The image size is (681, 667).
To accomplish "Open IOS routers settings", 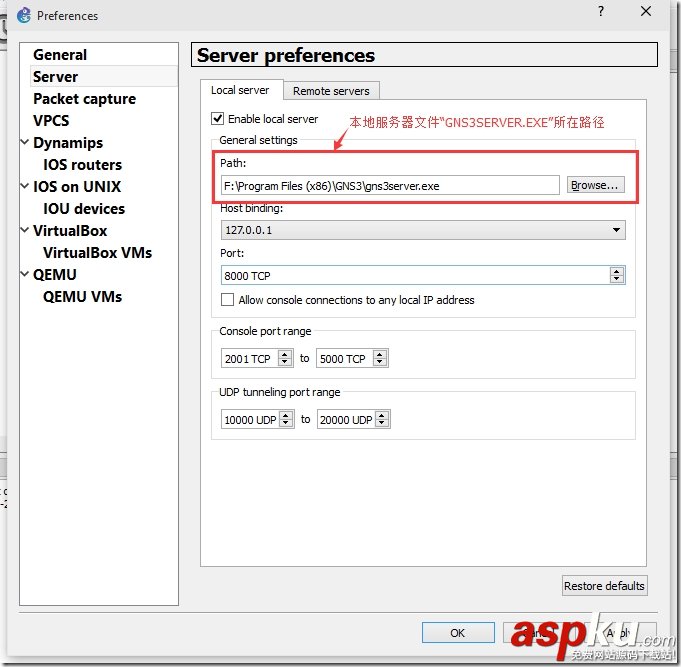I will tap(83, 165).
